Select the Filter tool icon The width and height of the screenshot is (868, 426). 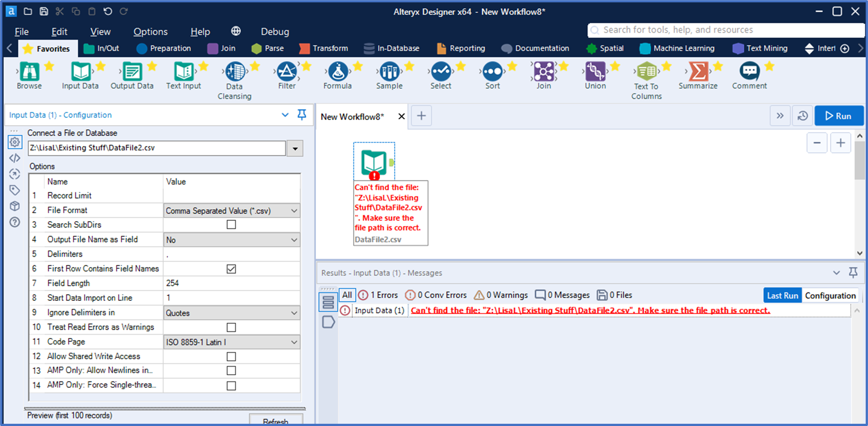click(287, 72)
